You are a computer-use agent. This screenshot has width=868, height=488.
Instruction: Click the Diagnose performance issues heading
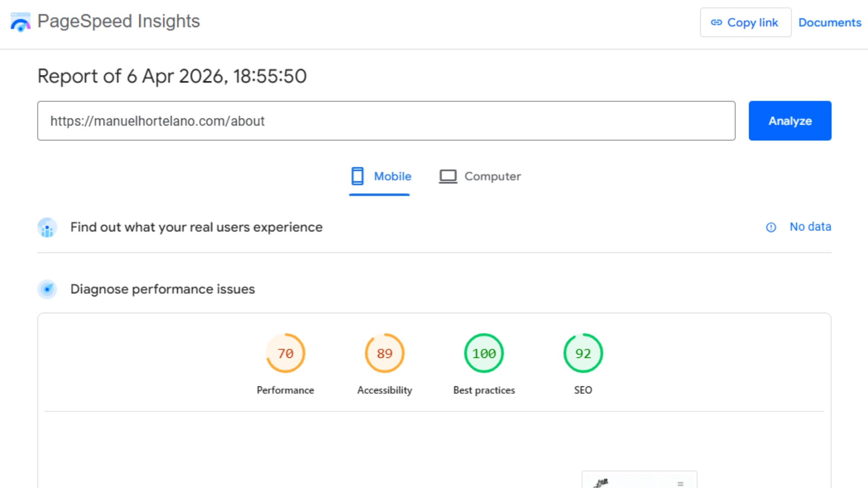(x=163, y=289)
